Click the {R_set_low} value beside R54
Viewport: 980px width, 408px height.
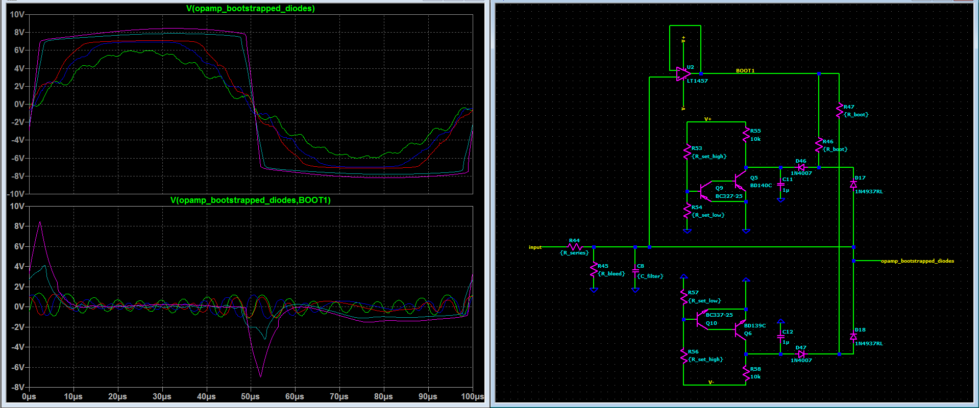pos(708,215)
